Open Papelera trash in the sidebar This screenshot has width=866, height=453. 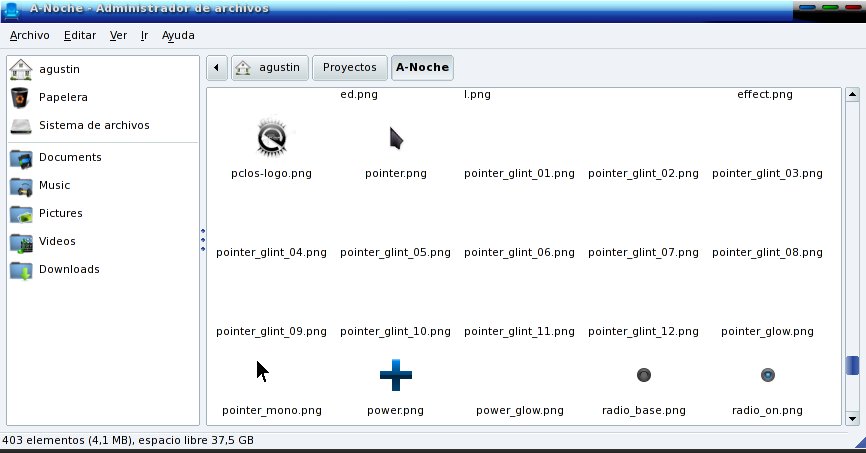(63, 98)
